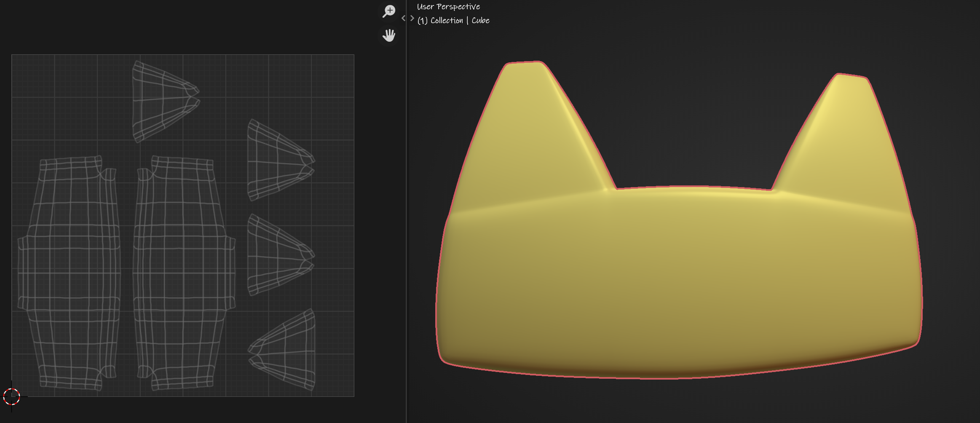The height and width of the screenshot is (423, 980).
Task: Click the 2D cursor crosshair in UV editor
Action: coord(11,396)
